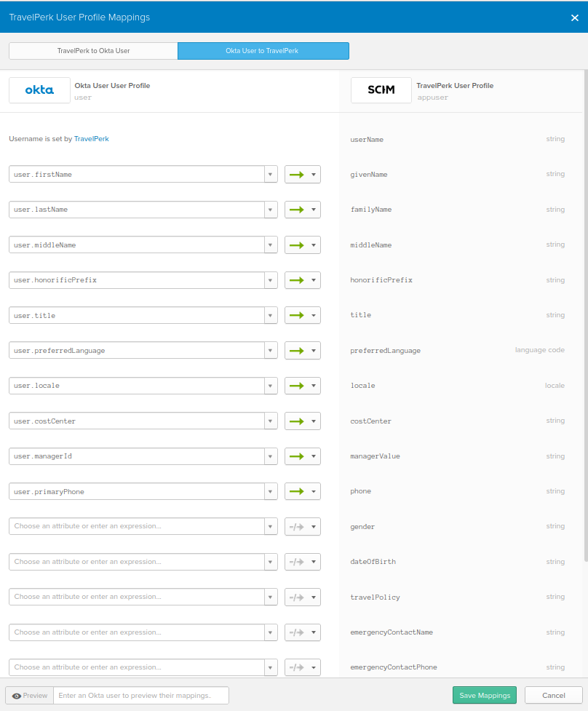This screenshot has width=588, height=711.
Task: Click the empty expression field for travelPolicy
Action: [x=137, y=597]
